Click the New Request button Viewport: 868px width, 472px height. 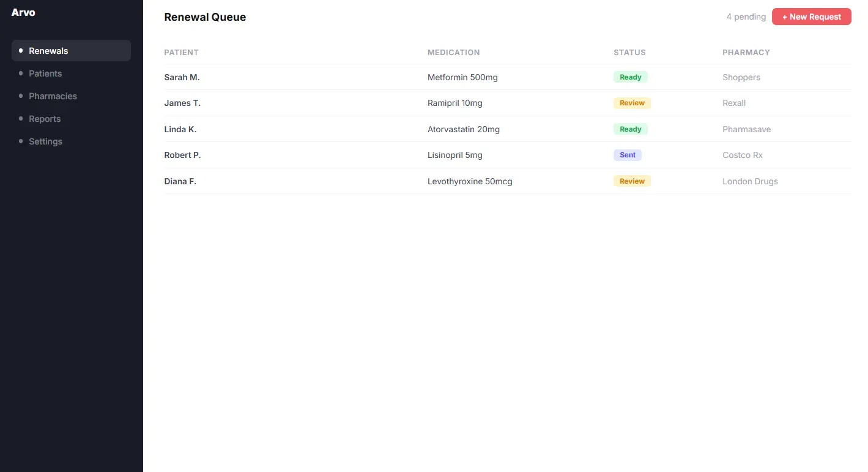pyautogui.click(x=811, y=17)
